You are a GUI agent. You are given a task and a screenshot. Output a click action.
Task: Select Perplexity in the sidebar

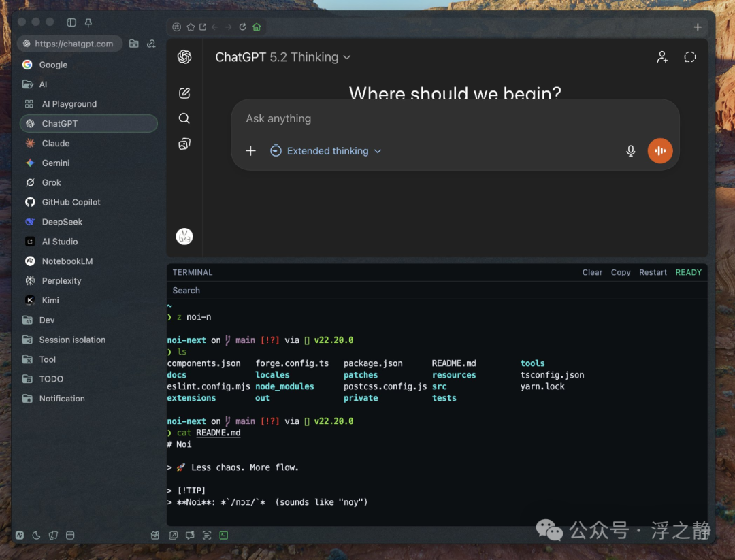[x=88, y=281]
